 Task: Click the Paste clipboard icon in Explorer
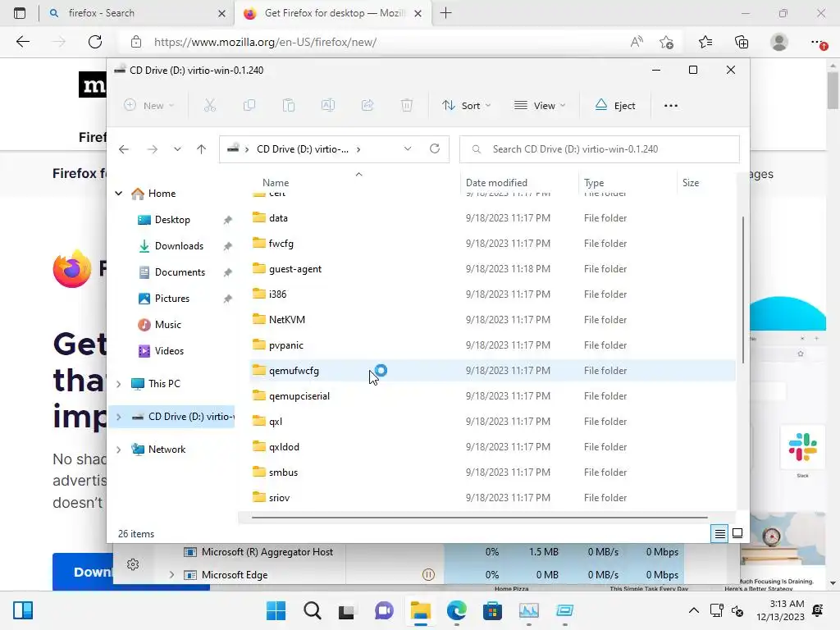pyautogui.click(x=289, y=106)
